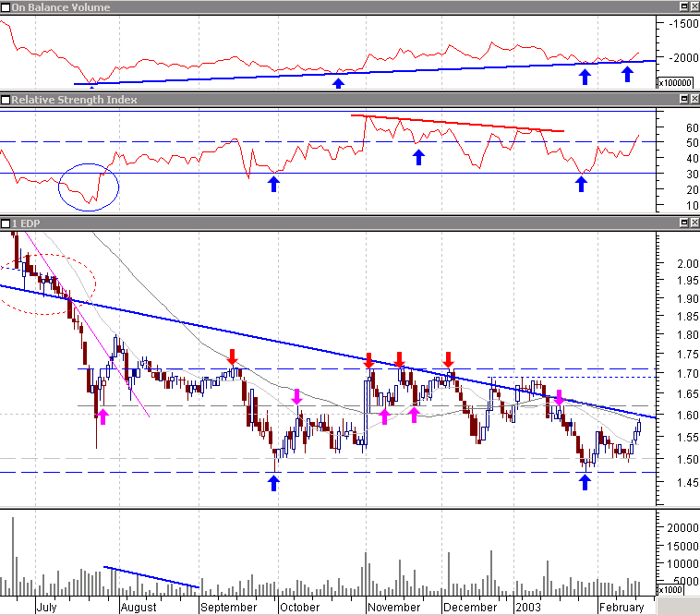Click the October label on the date axis
Image resolution: width=700 pixels, height=615 pixels.
[x=299, y=607]
